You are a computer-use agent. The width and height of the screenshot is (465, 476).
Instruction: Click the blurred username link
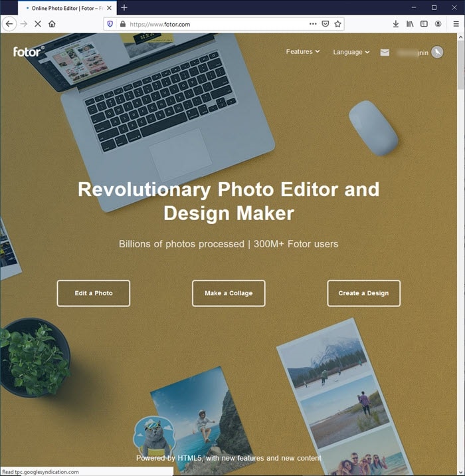(413, 53)
